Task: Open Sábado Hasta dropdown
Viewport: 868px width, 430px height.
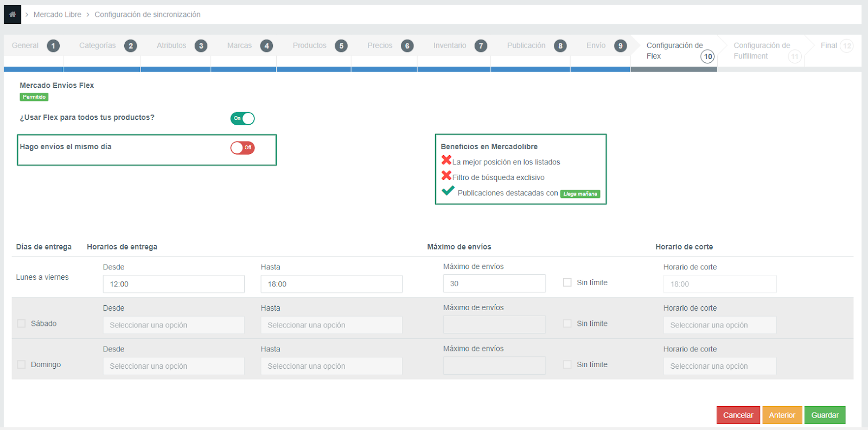Action: pos(331,325)
